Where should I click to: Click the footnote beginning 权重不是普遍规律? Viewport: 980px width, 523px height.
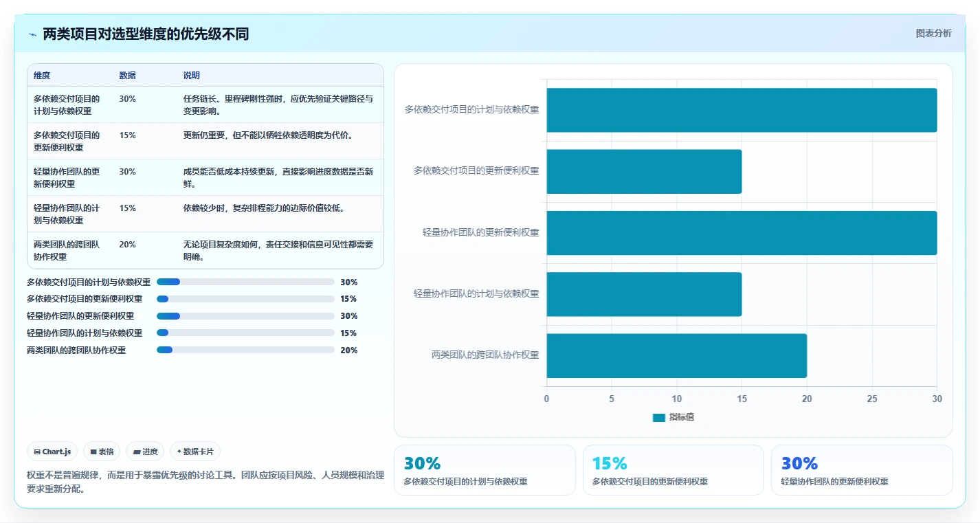point(205,482)
